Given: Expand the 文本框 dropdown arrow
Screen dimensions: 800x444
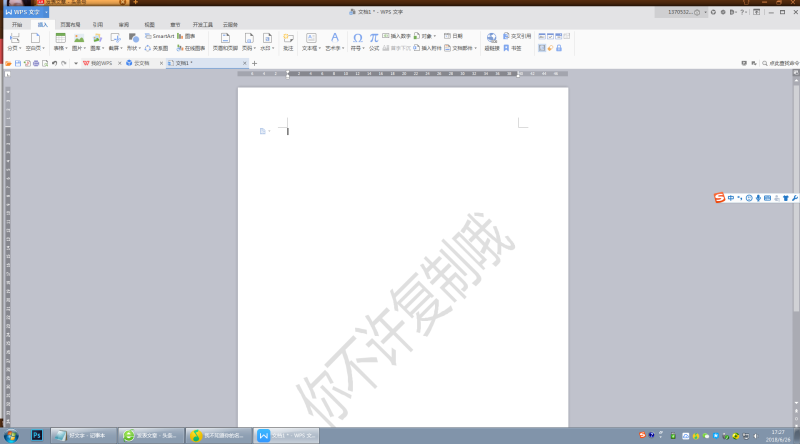Looking at the screenshot, I should tap(320, 48).
